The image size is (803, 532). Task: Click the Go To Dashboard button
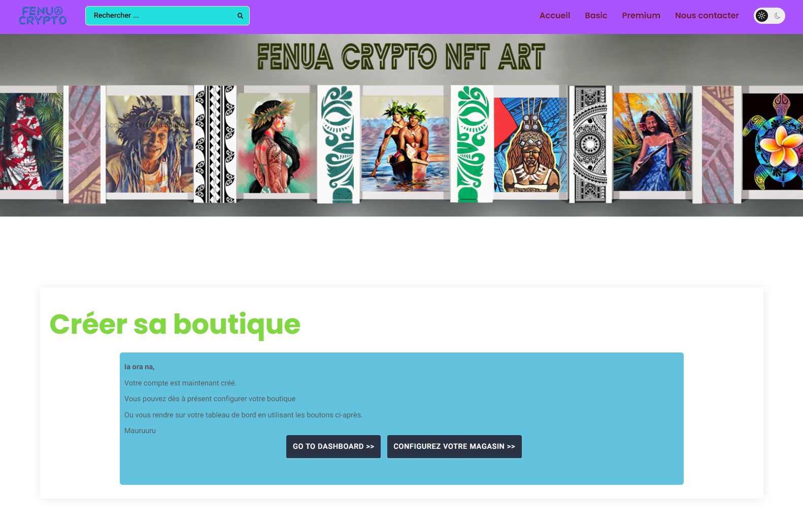click(333, 447)
